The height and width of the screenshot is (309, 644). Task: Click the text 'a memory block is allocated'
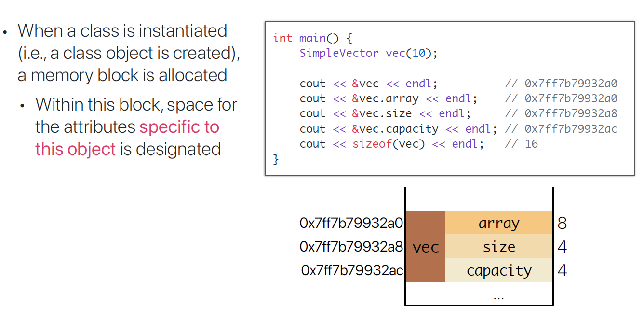pos(122,75)
